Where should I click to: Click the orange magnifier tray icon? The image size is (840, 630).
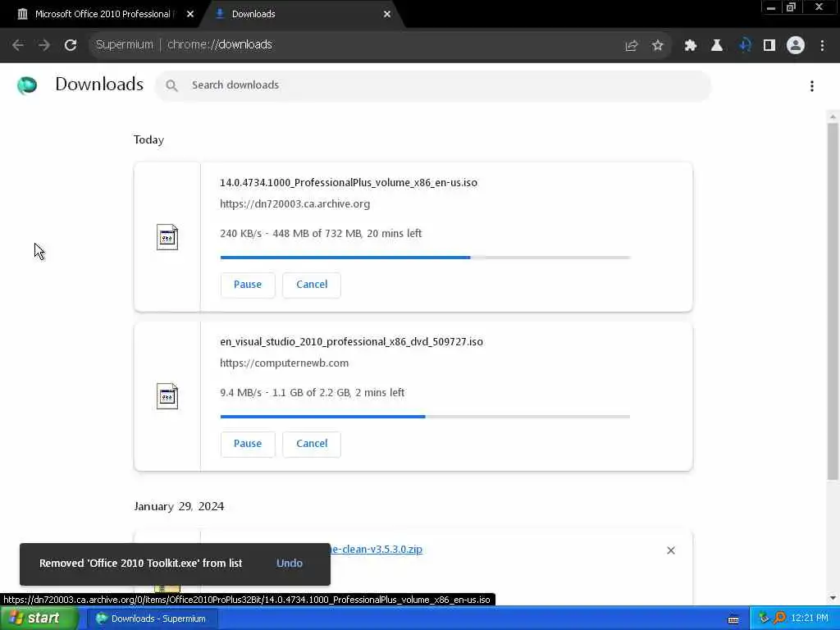pos(780,619)
